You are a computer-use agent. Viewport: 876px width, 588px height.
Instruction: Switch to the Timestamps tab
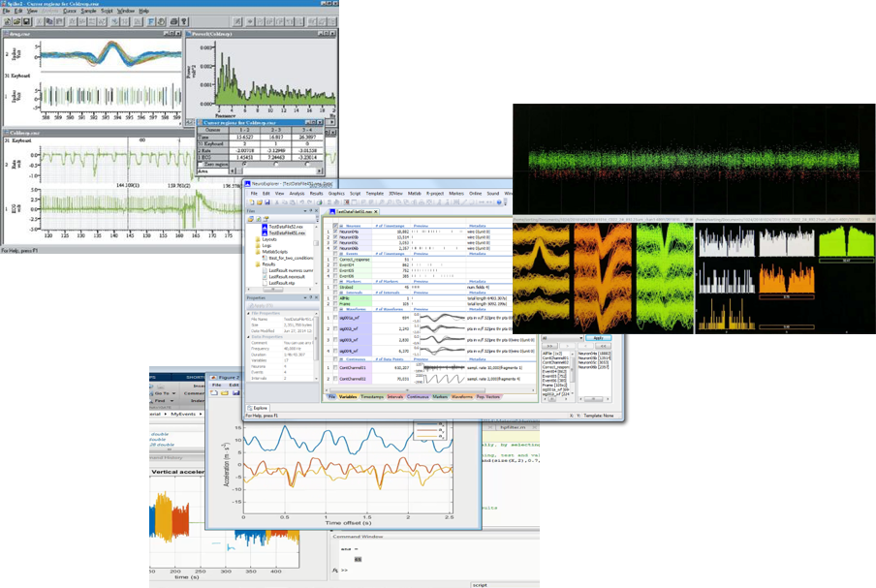tap(371, 396)
